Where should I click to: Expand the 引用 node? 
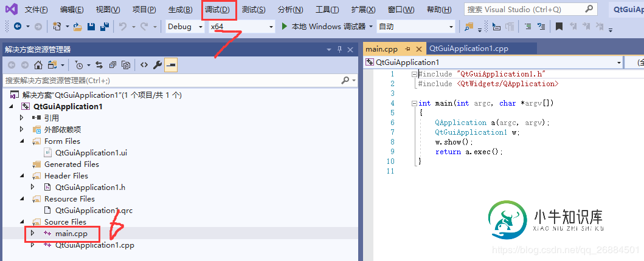click(22, 118)
